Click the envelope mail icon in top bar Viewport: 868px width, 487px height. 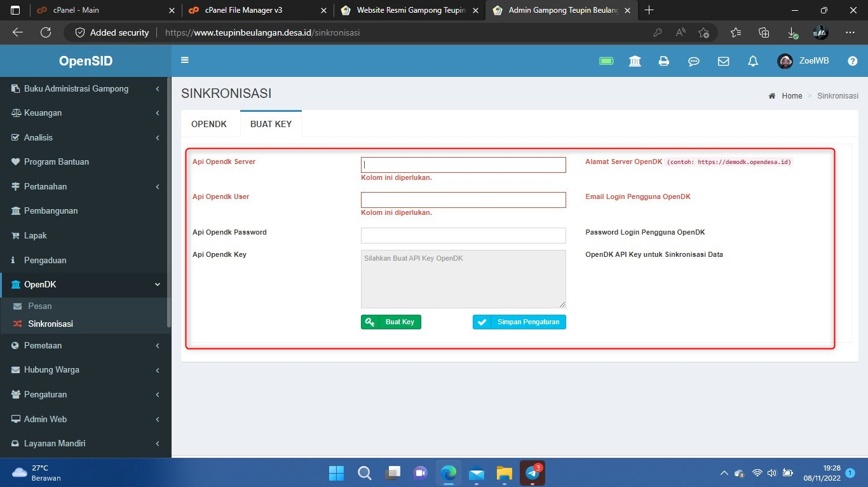[723, 60]
